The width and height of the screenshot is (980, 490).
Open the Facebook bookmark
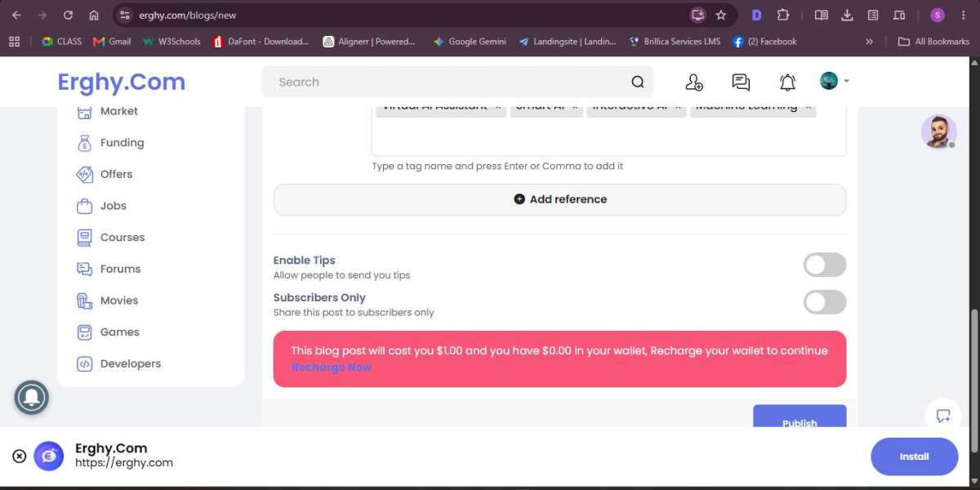(764, 42)
